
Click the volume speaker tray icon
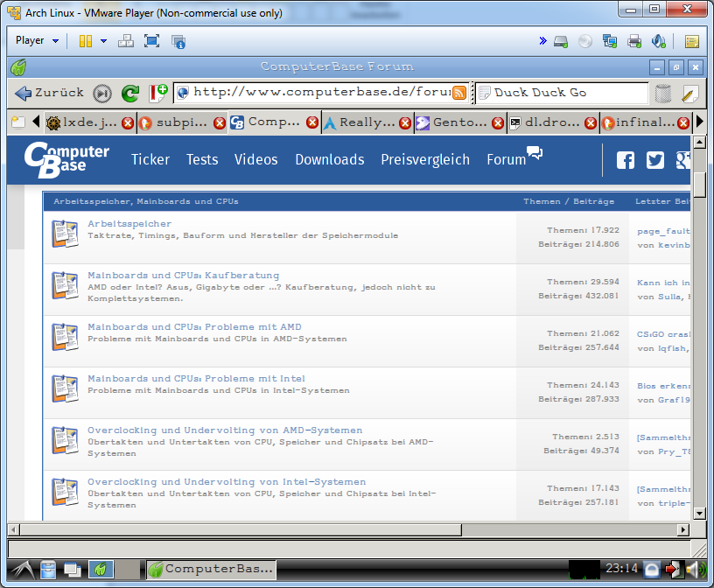(x=695, y=570)
